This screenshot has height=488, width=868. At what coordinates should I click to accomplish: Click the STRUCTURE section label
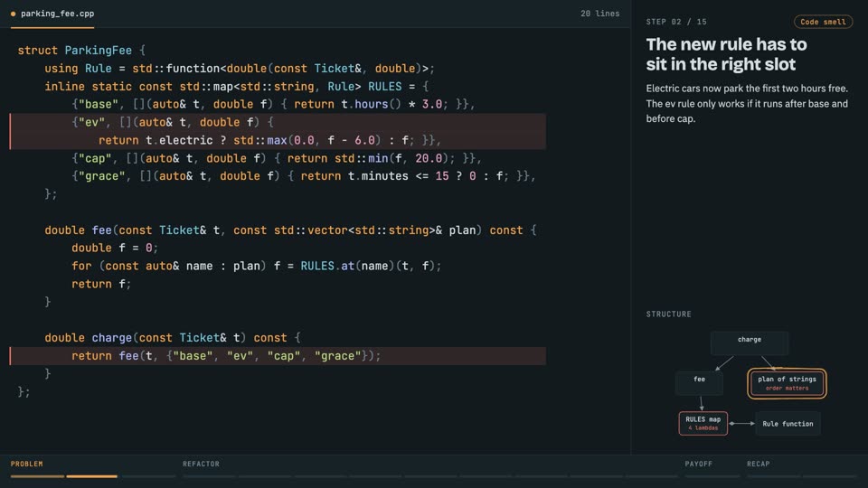pyautogui.click(x=668, y=314)
